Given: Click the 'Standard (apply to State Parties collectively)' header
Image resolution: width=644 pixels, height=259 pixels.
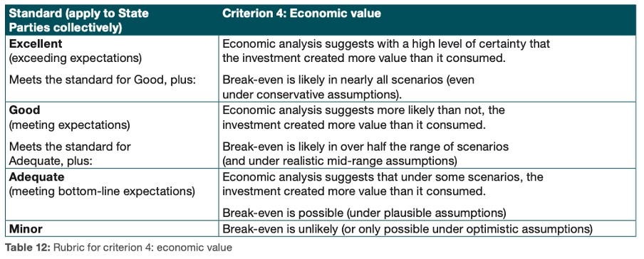Looking at the screenshot, I should point(79,20).
